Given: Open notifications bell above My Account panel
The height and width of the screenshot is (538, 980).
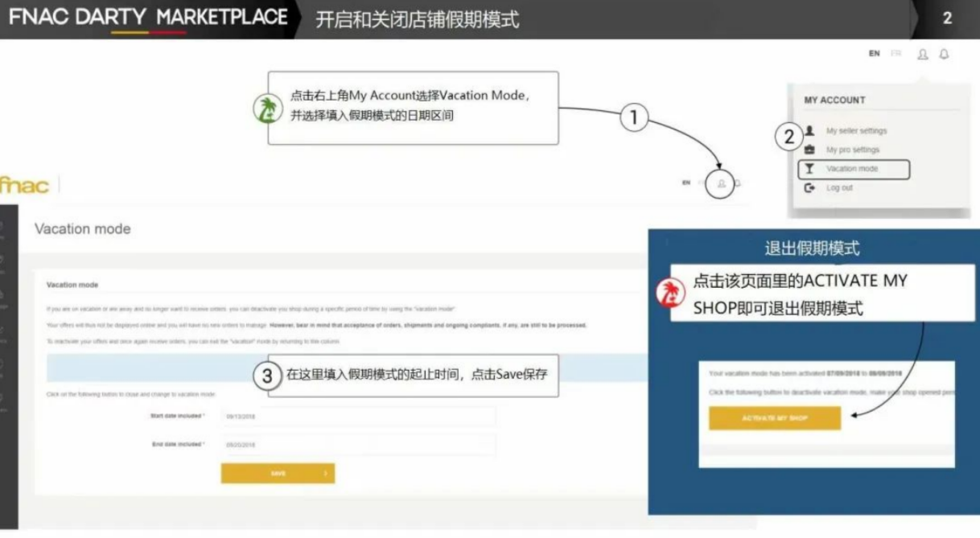Looking at the screenshot, I should pos(944,54).
